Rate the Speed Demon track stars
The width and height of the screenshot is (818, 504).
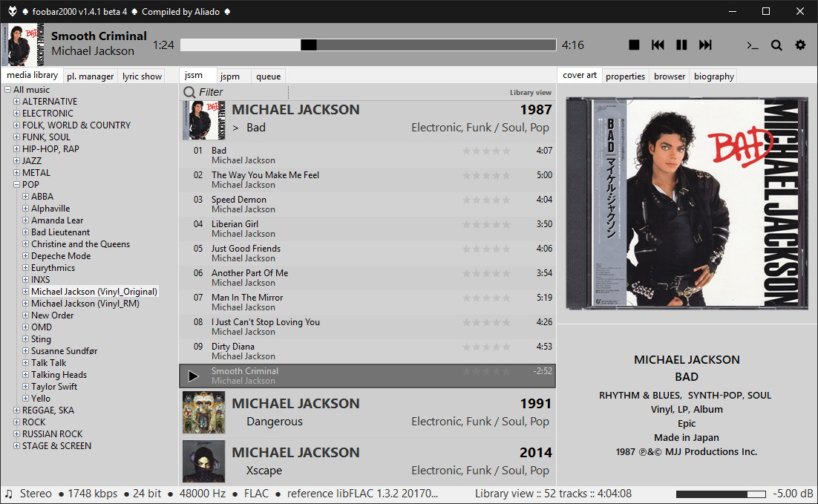point(486,200)
